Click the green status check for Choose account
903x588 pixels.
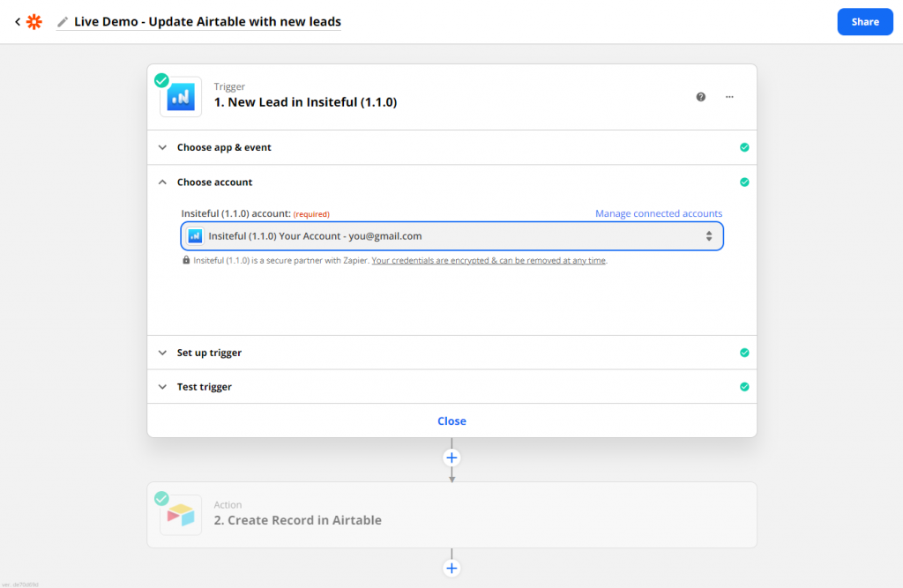pyautogui.click(x=744, y=182)
